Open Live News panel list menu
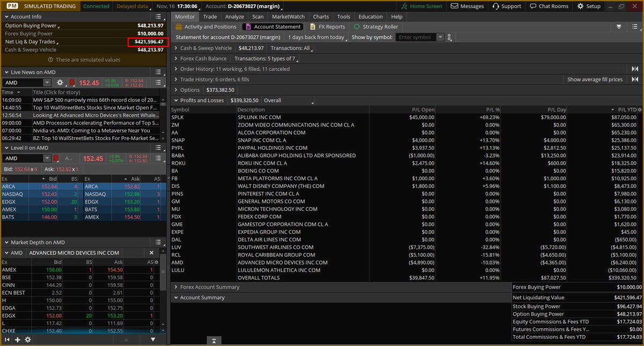644x346 pixels. pyautogui.click(x=158, y=72)
